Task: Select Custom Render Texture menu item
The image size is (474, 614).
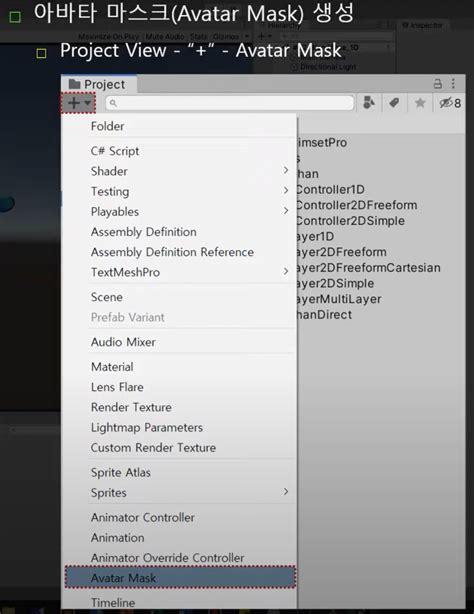Action: (x=180, y=448)
